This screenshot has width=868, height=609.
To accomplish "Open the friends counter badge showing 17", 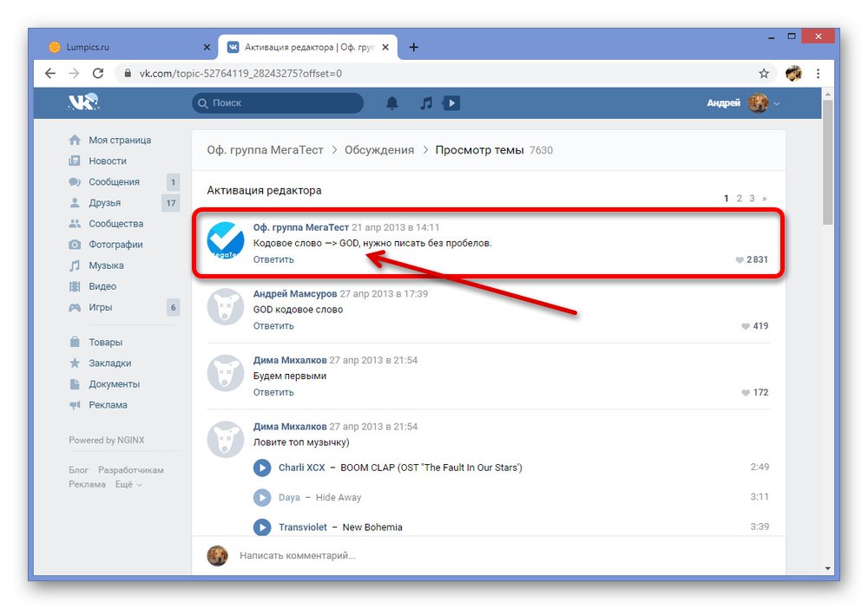I will click(x=171, y=203).
